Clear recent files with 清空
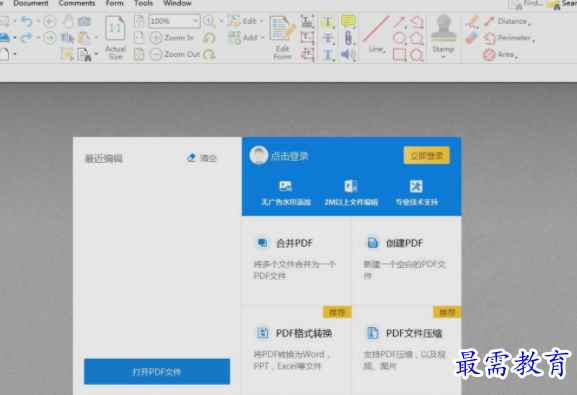577x395 pixels. [202, 158]
